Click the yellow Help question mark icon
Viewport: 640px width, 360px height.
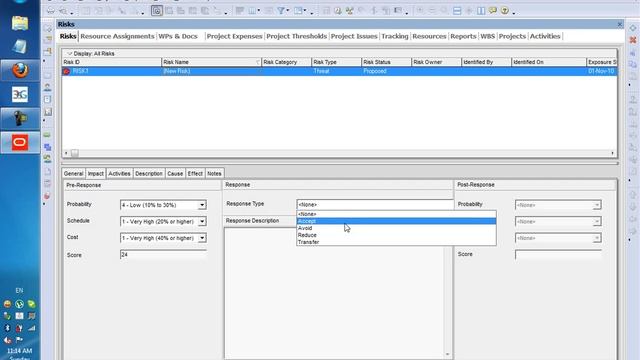click(505, 11)
